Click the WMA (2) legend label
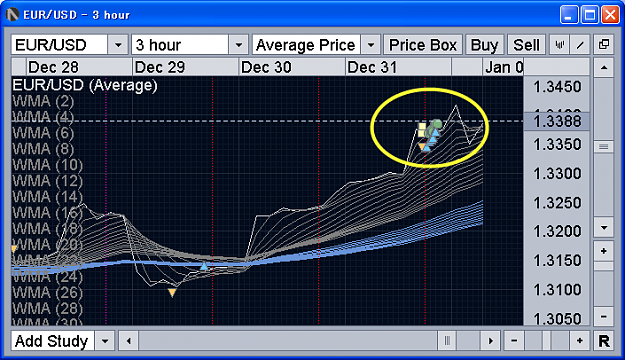This screenshot has height=360, width=625. [x=43, y=101]
